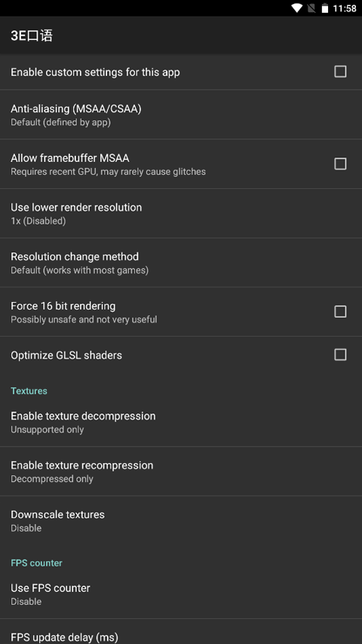Tap the 11:58 clock in status bar
Screen dimensions: 362x644
pyautogui.click(x=345, y=8)
